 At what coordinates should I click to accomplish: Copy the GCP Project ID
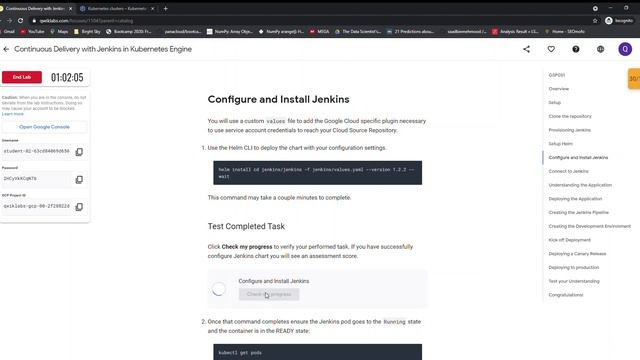click(x=79, y=207)
